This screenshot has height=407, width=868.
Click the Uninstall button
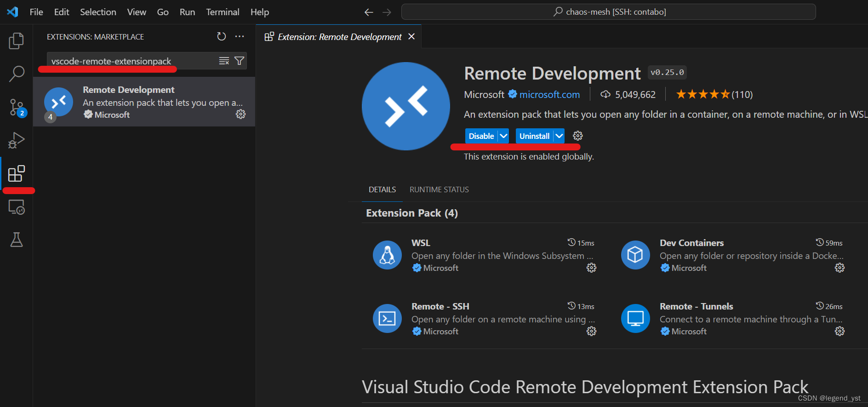(534, 136)
